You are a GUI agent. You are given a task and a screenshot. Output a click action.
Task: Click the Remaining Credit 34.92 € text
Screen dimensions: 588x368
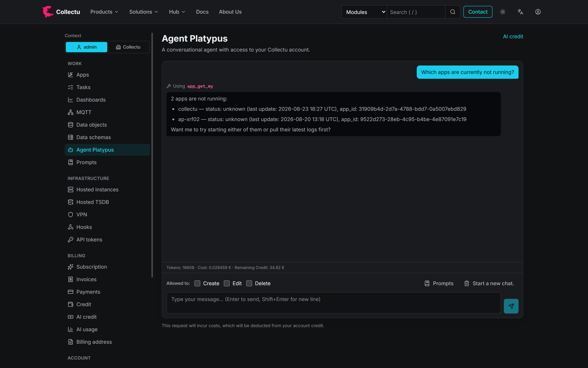[259, 268]
